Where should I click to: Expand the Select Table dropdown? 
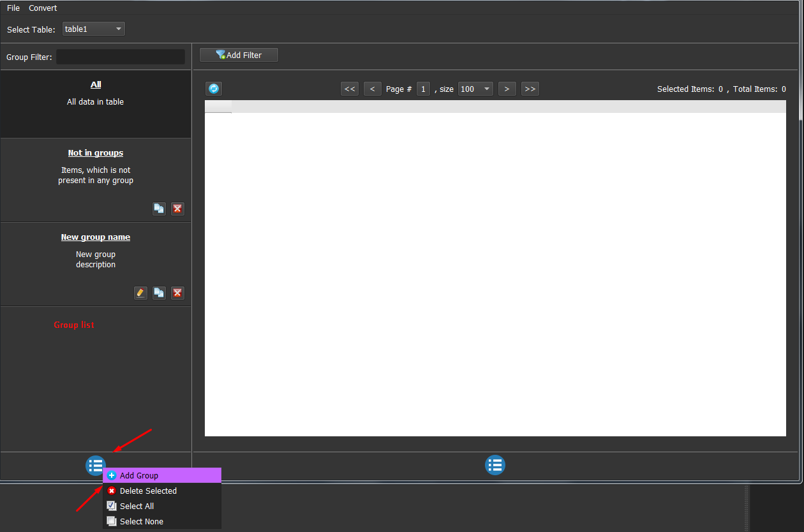pos(94,29)
